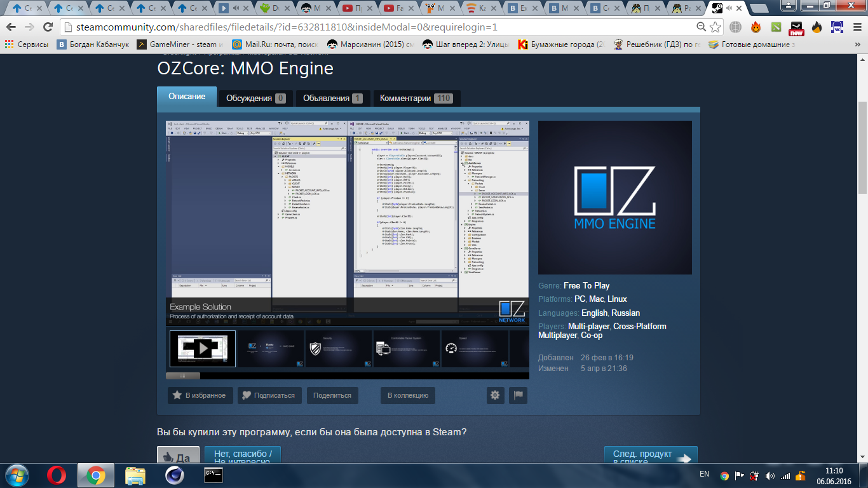Open the taskbar clock showing 11:10
The width and height of the screenshot is (868, 488).
click(834, 476)
